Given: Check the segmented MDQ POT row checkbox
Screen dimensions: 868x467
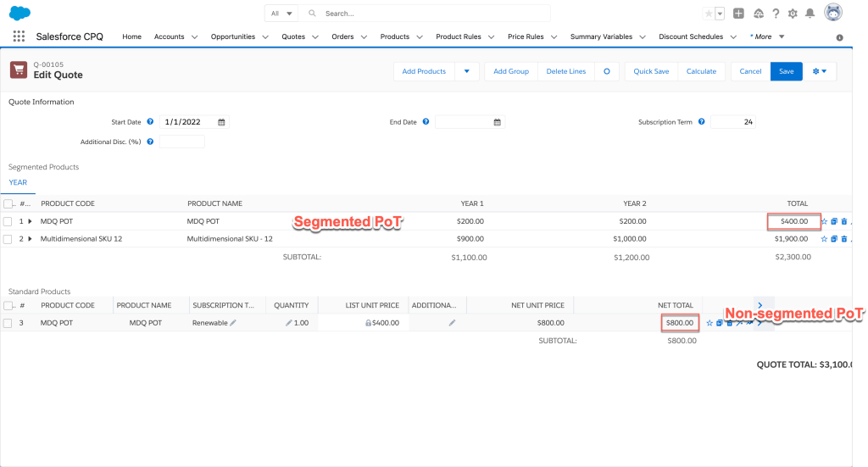Looking at the screenshot, I should coord(8,221).
